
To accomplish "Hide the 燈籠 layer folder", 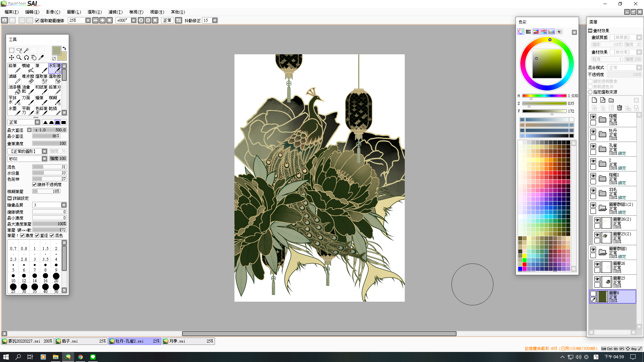I will coord(593,117).
